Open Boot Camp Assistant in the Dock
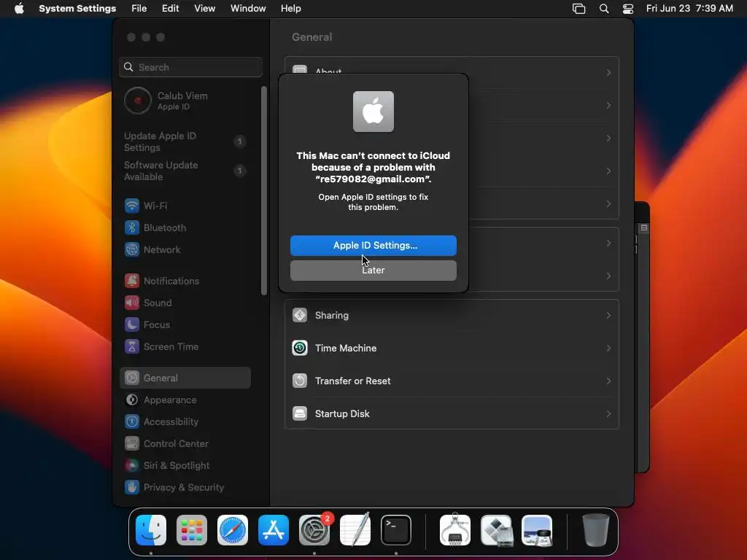Screen dimensions: 747x560 496,530
